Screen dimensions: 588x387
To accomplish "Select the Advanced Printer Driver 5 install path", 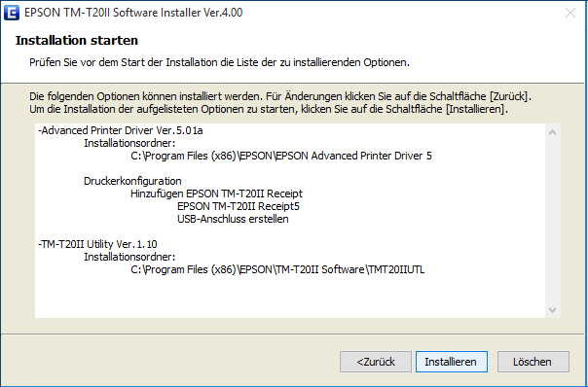I will (x=281, y=156).
